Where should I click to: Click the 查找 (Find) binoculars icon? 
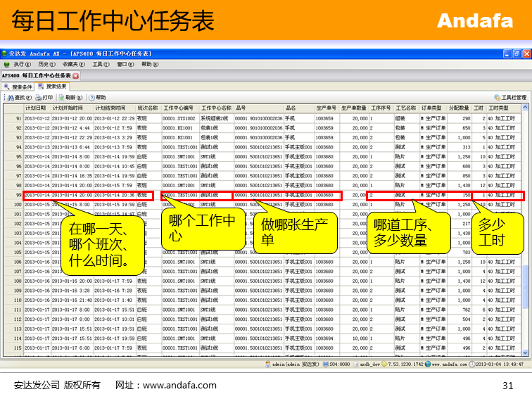[10, 98]
